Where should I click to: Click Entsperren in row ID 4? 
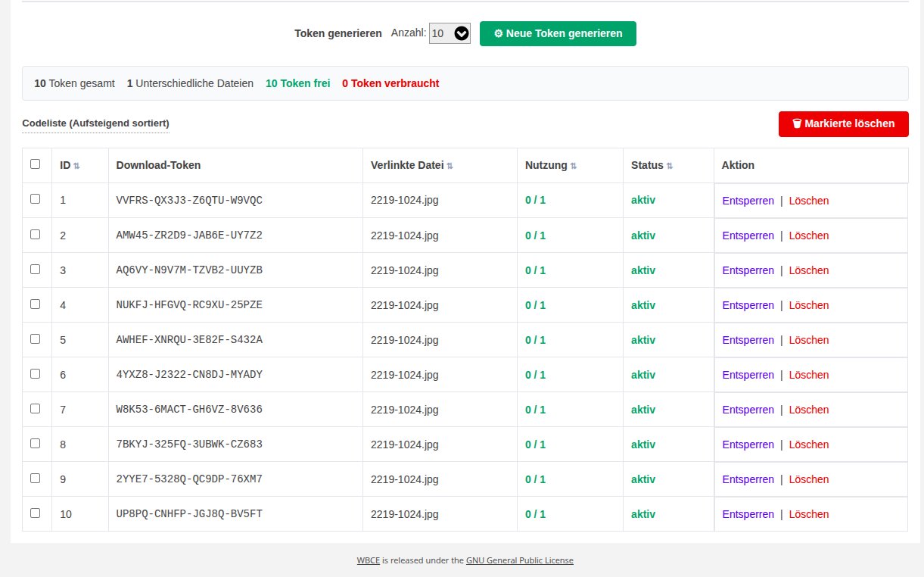tap(748, 305)
